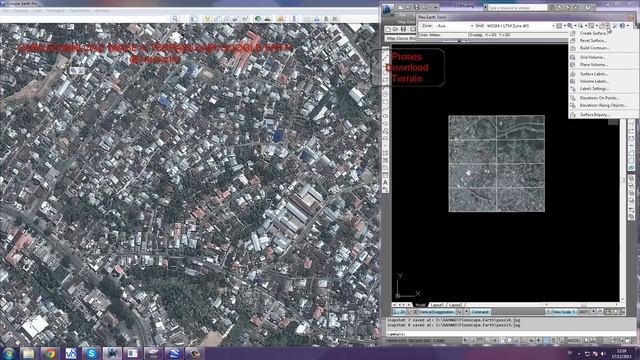Viewport: 640px width, 360px height.
Task: Click volume icon in system tray
Action: click(x=603, y=353)
